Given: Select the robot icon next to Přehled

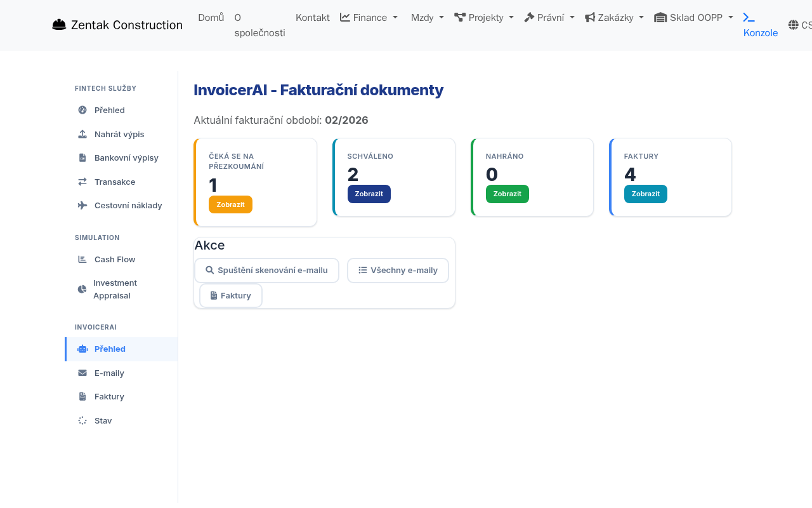Looking at the screenshot, I should 82,349.
